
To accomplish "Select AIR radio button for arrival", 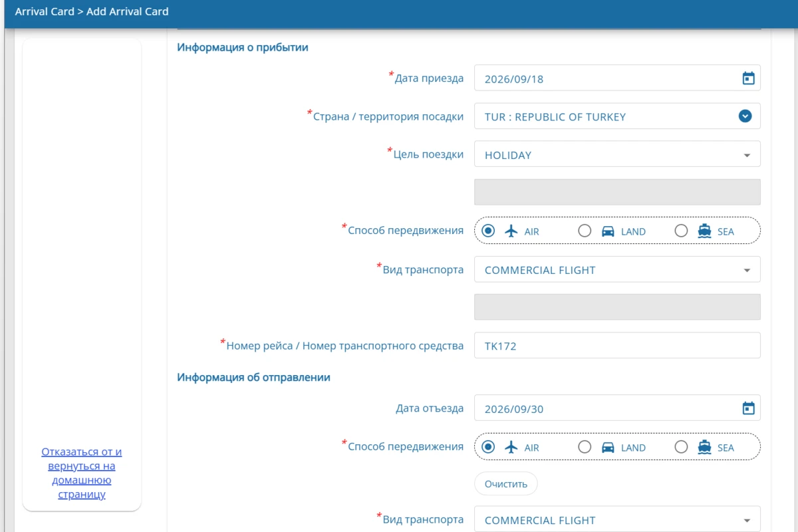I will click(x=488, y=231).
